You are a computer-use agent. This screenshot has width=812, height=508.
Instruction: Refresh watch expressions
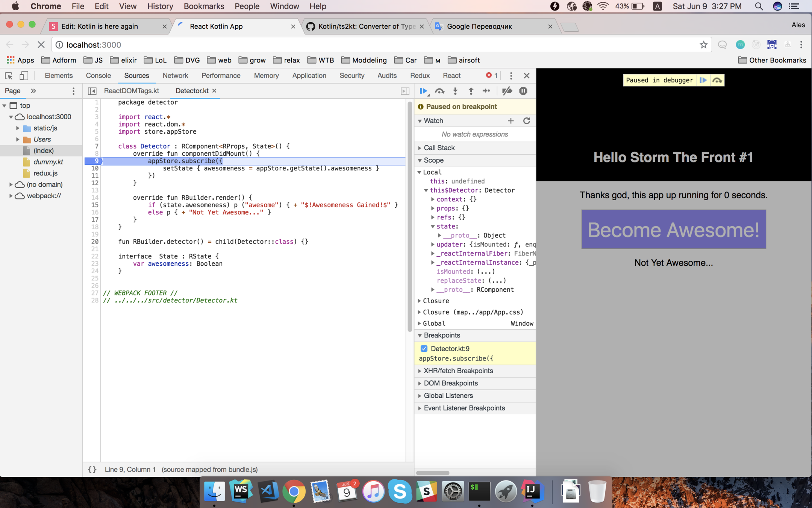526,121
